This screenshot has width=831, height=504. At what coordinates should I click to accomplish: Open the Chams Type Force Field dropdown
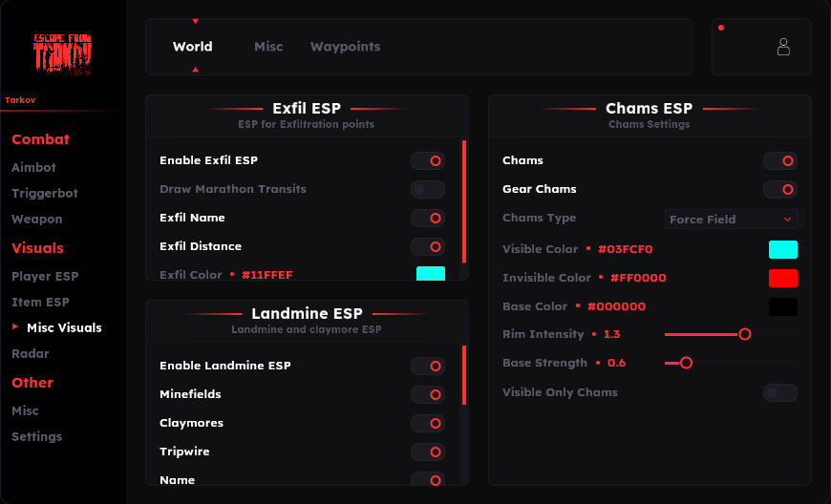(731, 220)
